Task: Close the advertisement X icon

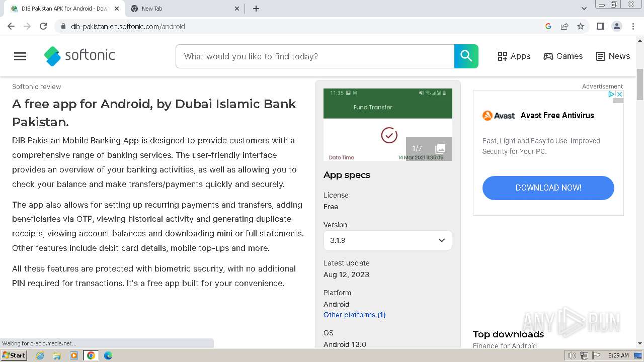Action: 620,94
